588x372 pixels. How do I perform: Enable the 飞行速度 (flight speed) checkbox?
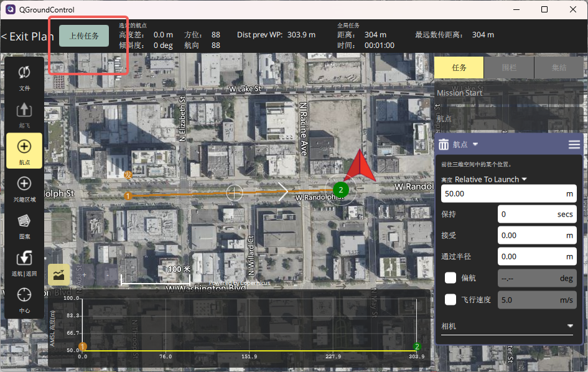tap(450, 300)
